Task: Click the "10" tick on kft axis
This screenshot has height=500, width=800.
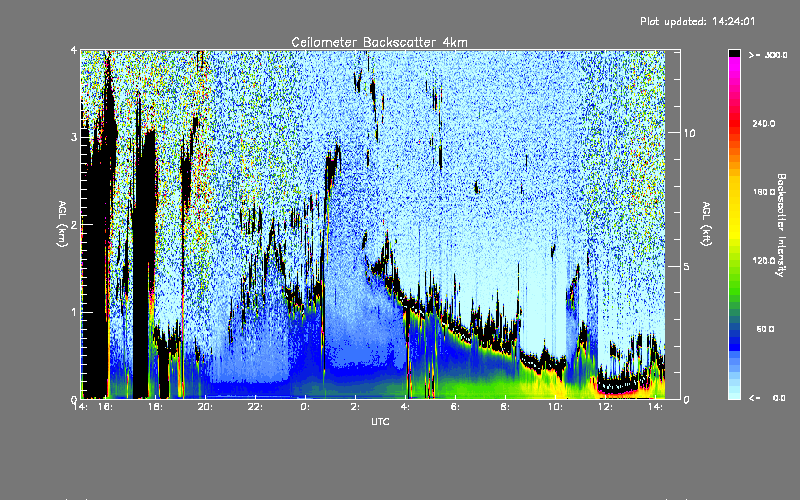Action: [689, 133]
